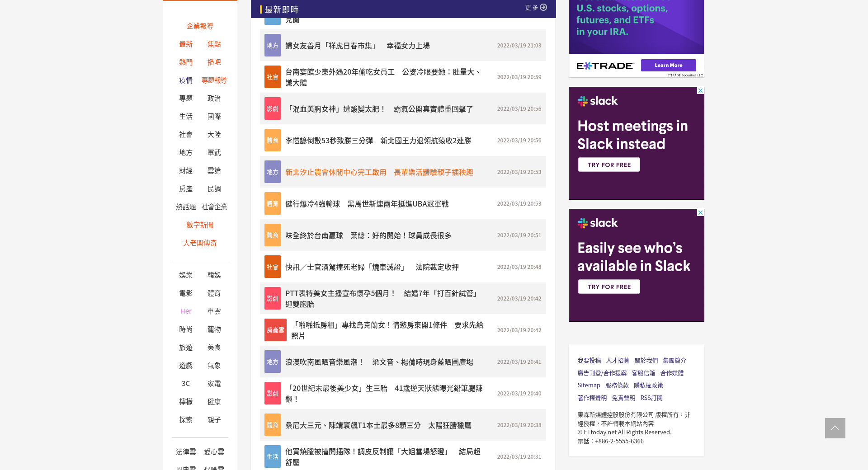Click the scroll-to-top arrow button
Screen dimensions: 868x470
(835, 428)
